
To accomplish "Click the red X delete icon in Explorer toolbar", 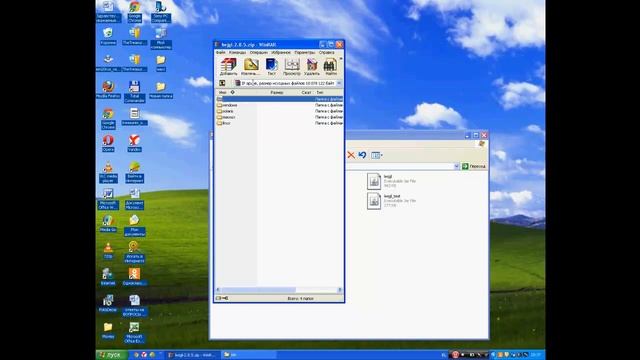I will [x=351, y=155].
